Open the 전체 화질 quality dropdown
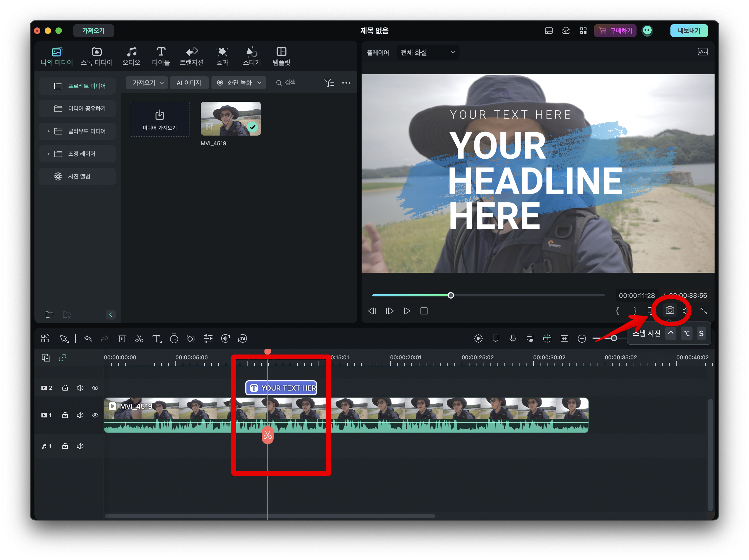This screenshot has width=749, height=560. pyautogui.click(x=427, y=52)
